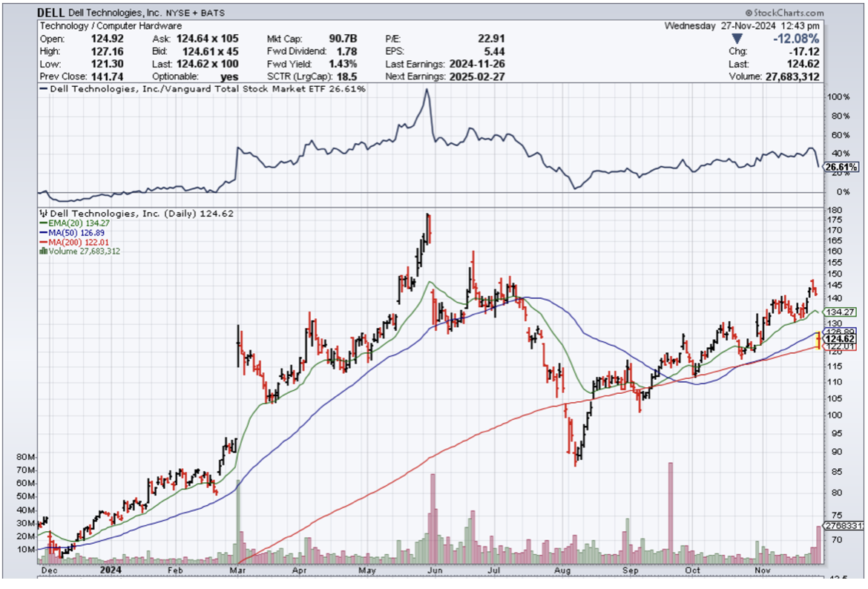Click the red MA(200) legend line marker
This screenshot has width=868, height=589.
pos(43,242)
